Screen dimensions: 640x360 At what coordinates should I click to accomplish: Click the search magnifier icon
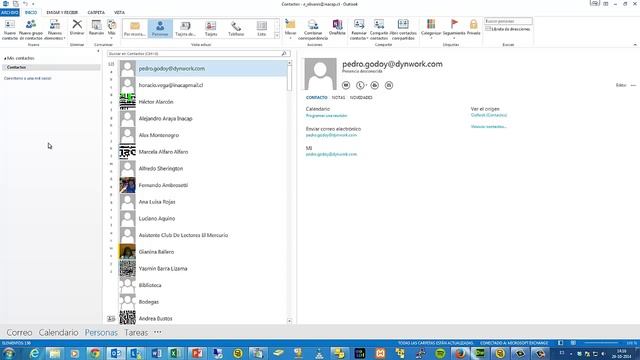coord(284,53)
